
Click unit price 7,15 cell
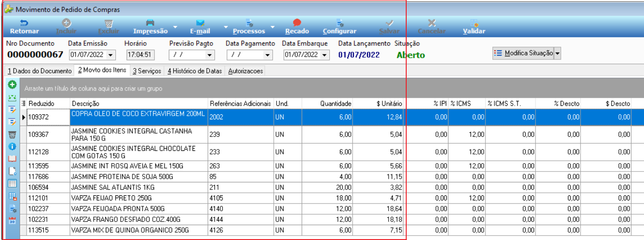coord(379,231)
